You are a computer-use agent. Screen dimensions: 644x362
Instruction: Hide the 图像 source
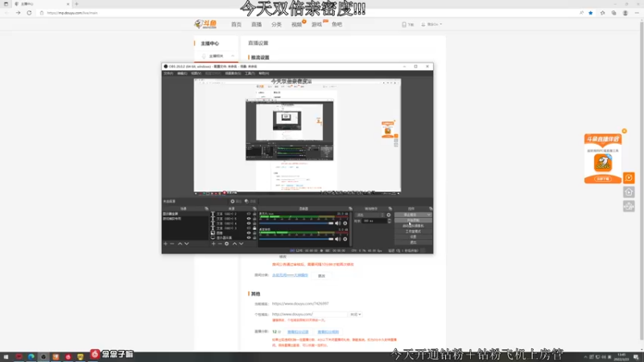tap(249, 232)
